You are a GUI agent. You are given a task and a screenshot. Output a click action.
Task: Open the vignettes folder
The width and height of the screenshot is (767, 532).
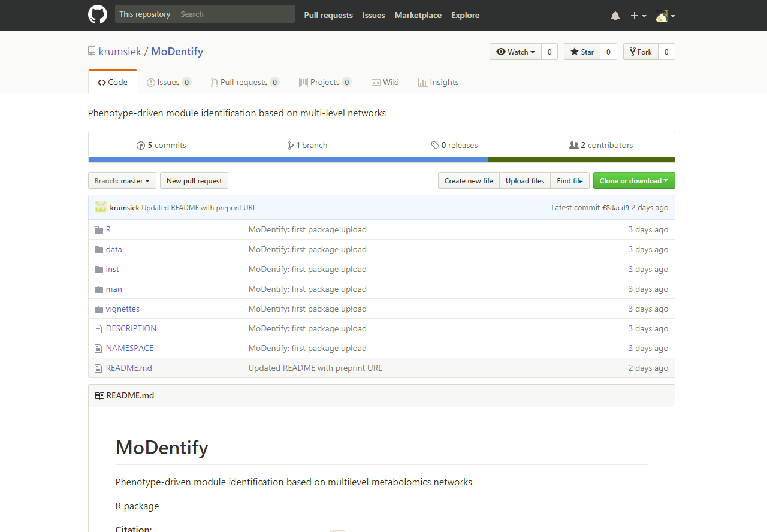123,309
